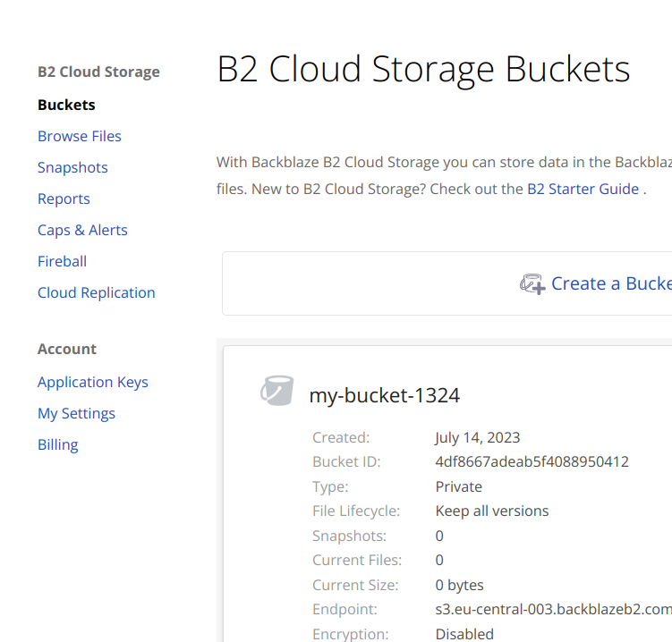
Task: Open the Reports sidebar link
Action: [64, 199]
